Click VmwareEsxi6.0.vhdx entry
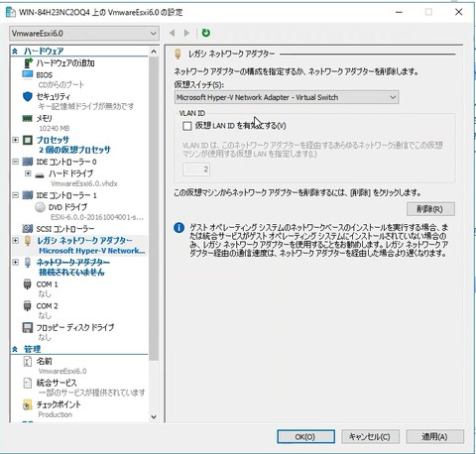Image resolution: width=476 pixels, height=454 pixels. click(x=84, y=183)
